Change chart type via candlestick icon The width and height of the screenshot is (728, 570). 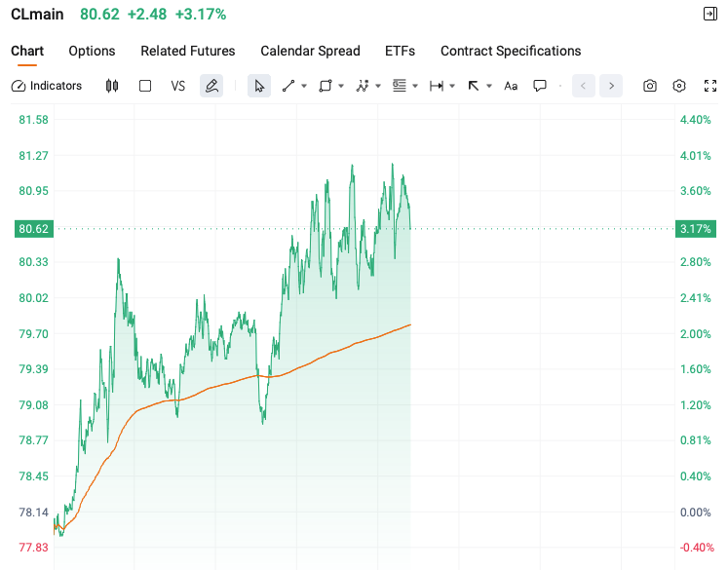click(x=112, y=86)
